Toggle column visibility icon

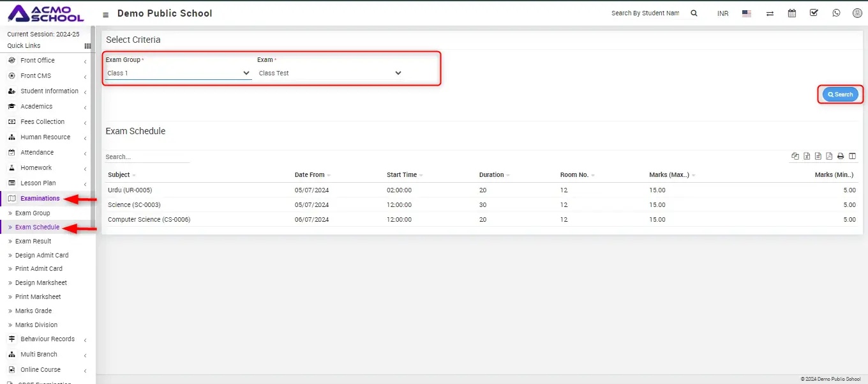[852, 156]
